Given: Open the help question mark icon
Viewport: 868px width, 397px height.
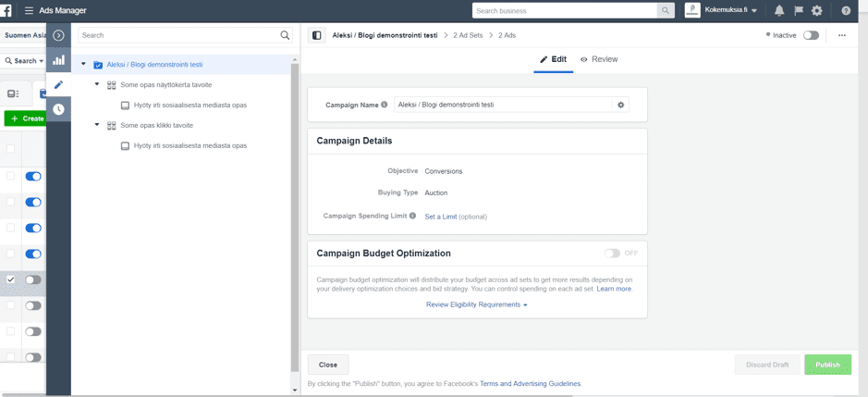Looking at the screenshot, I should pos(846,10).
